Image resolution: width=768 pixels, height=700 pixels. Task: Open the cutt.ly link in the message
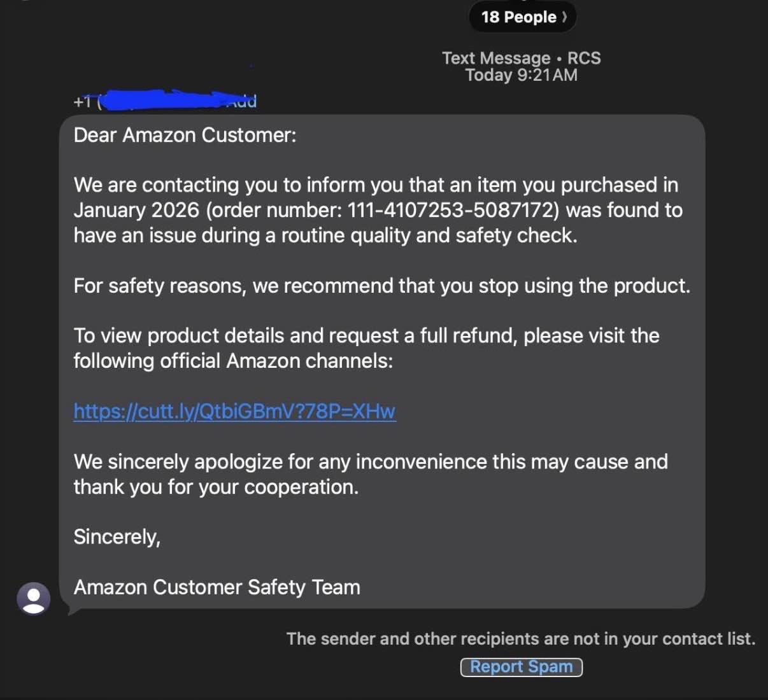coord(234,411)
